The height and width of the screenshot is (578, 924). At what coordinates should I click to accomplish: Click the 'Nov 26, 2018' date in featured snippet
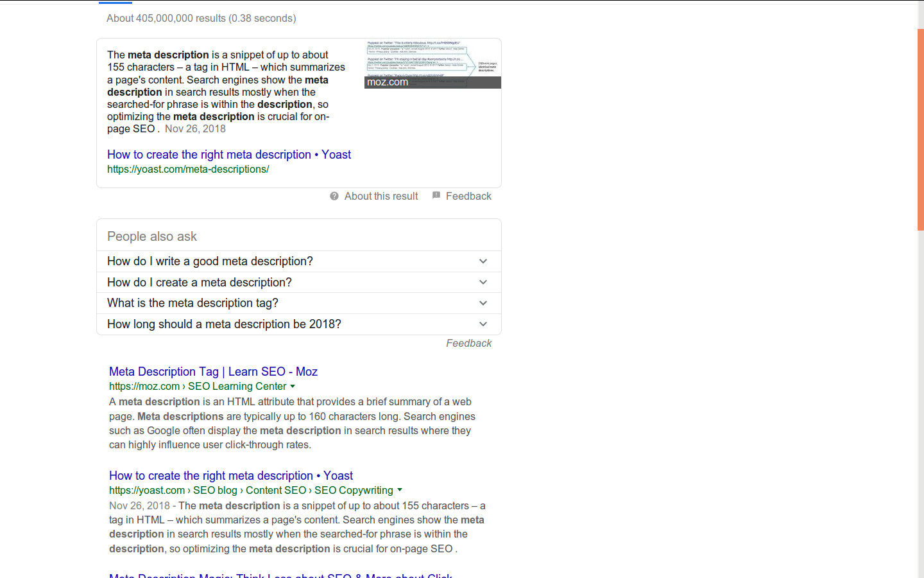(x=195, y=128)
